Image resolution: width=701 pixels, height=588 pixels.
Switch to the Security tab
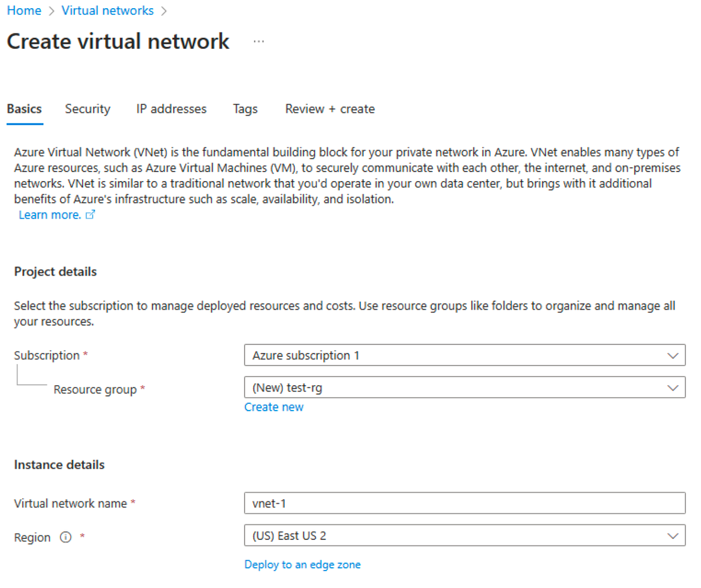click(x=87, y=109)
